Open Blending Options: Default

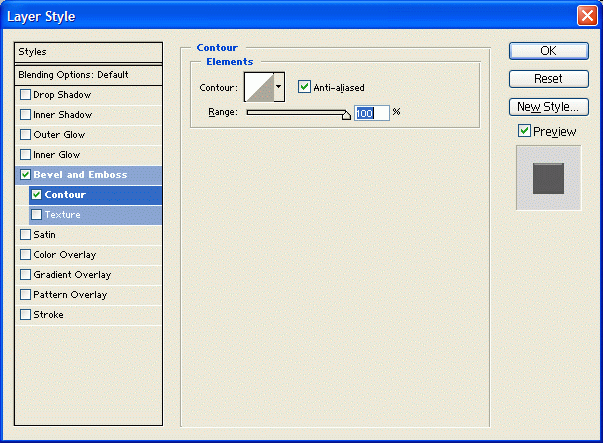point(74,75)
